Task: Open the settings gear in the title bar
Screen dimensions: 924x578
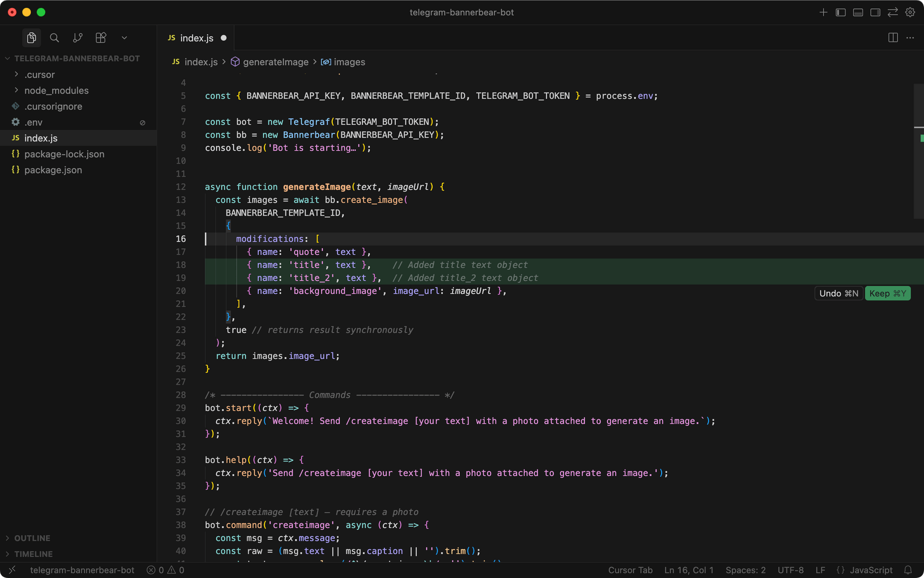Action: 910,12
